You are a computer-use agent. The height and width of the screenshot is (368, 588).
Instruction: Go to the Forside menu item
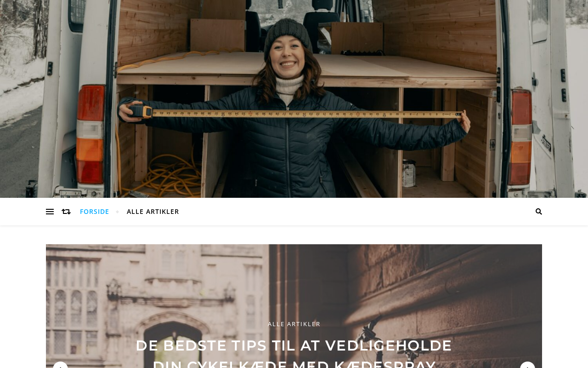(95, 212)
